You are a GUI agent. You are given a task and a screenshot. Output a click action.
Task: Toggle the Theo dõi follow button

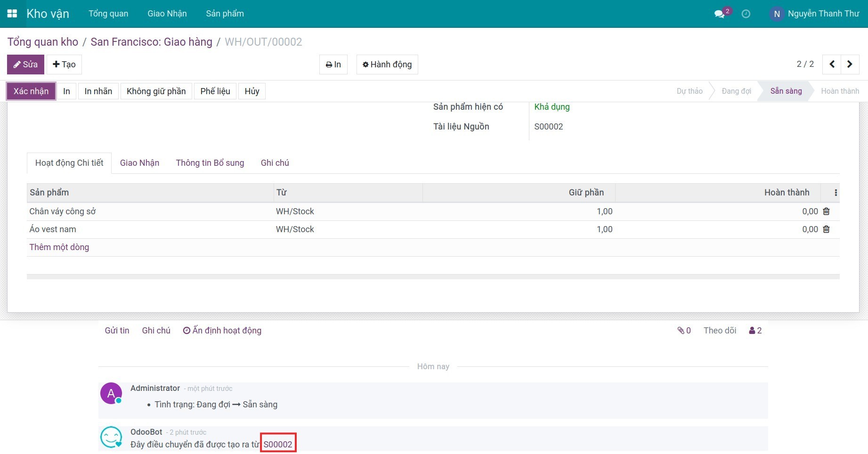[x=720, y=331]
